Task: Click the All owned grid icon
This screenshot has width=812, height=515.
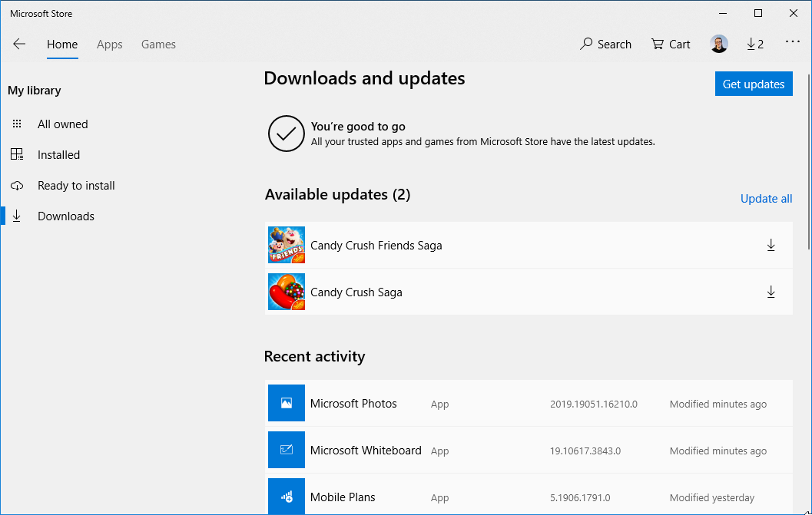Action: [x=17, y=124]
